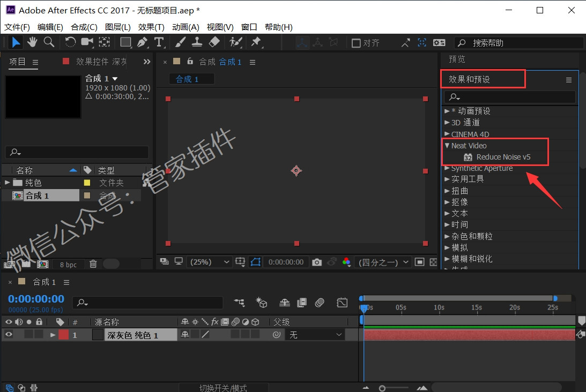Viewport: 586px width, 392px height.
Task: Switch to the 项目 panel tab
Action: [x=17, y=62]
